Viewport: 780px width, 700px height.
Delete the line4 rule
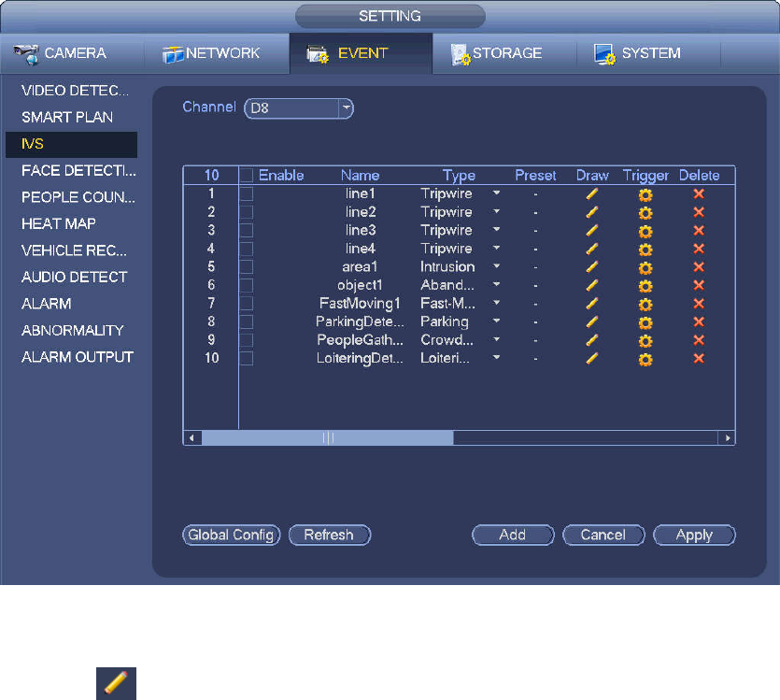[699, 249]
